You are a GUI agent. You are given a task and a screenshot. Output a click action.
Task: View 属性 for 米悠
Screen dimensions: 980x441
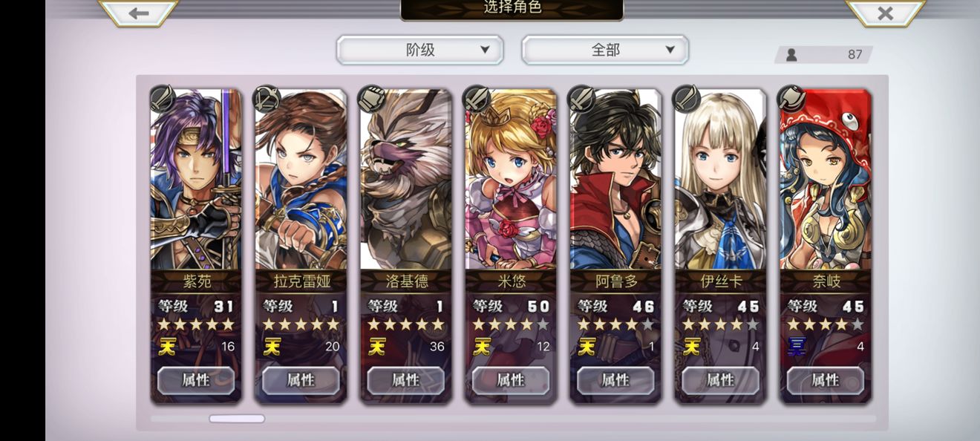(511, 380)
